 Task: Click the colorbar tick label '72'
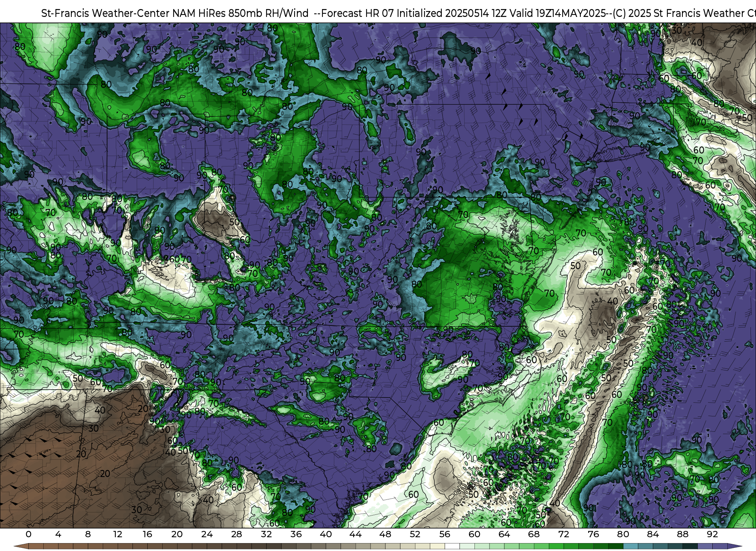coord(563,534)
